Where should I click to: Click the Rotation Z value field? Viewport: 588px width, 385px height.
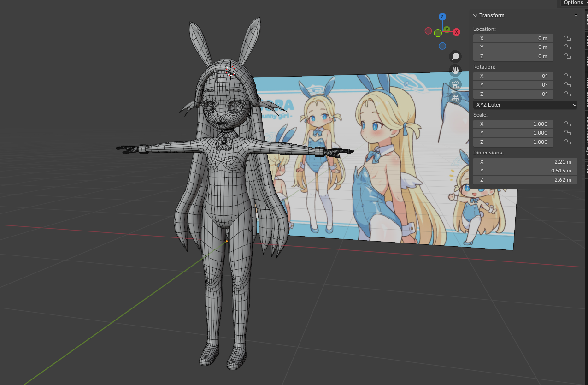click(x=513, y=94)
